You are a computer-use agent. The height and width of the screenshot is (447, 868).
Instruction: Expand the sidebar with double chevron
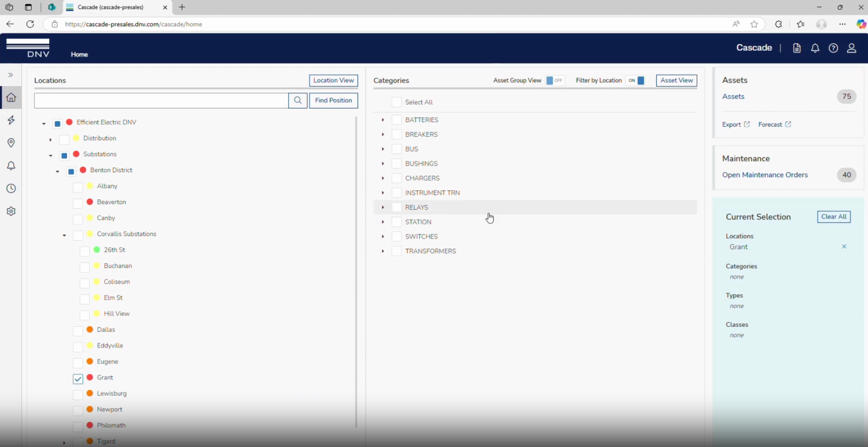(x=11, y=75)
